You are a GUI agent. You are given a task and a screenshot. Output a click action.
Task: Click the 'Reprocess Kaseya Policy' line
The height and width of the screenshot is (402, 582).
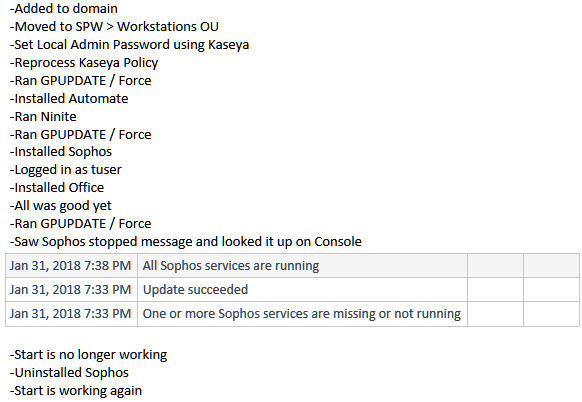tap(84, 63)
